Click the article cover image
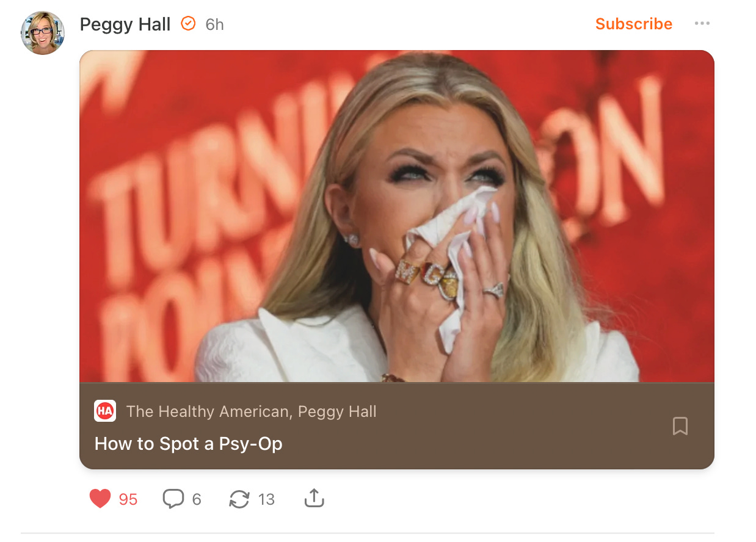 pyautogui.click(x=397, y=216)
